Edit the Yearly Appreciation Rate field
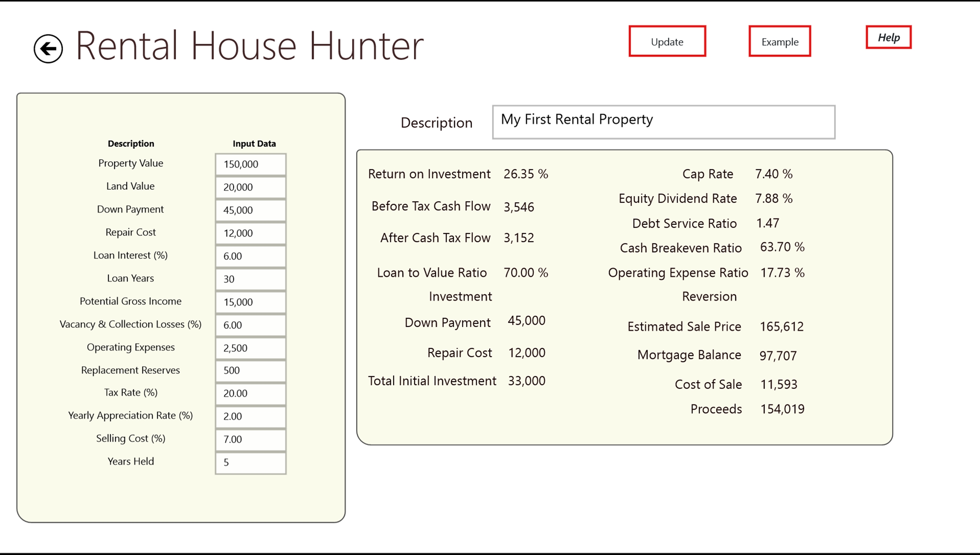 click(251, 416)
